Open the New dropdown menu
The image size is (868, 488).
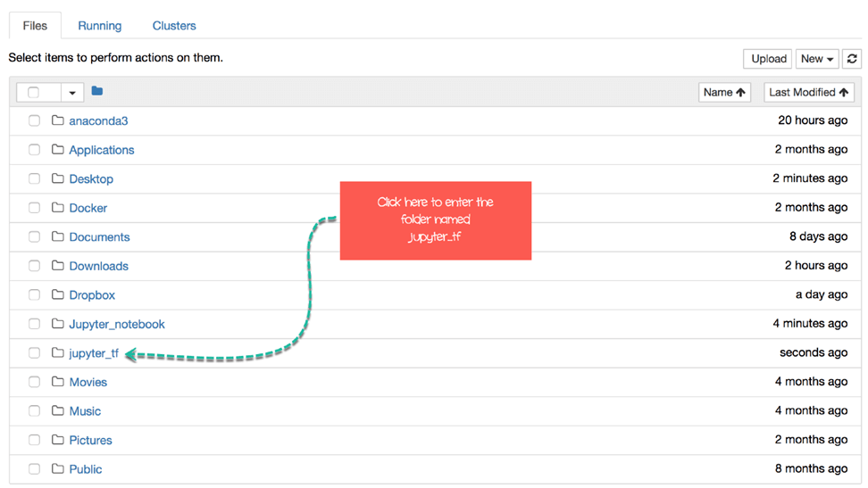[816, 59]
